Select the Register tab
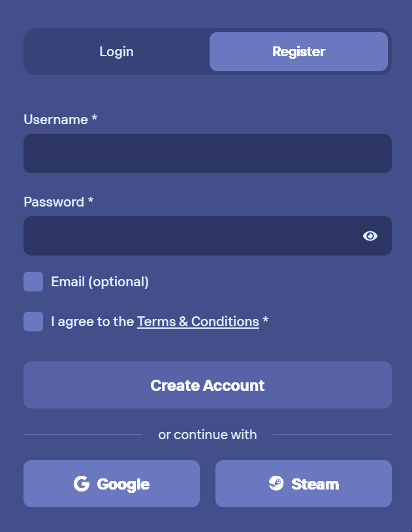The width and height of the screenshot is (412, 532). [298, 51]
